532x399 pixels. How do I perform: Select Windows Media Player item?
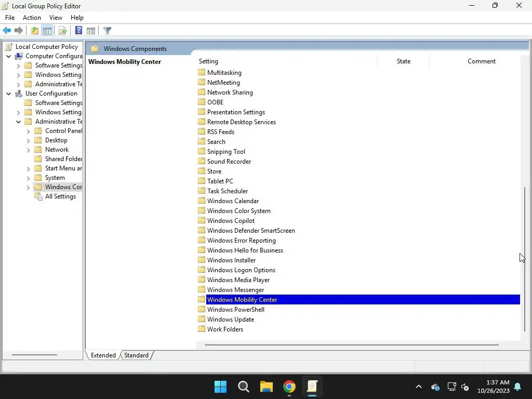pyautogui.click(x=238, y=280)
